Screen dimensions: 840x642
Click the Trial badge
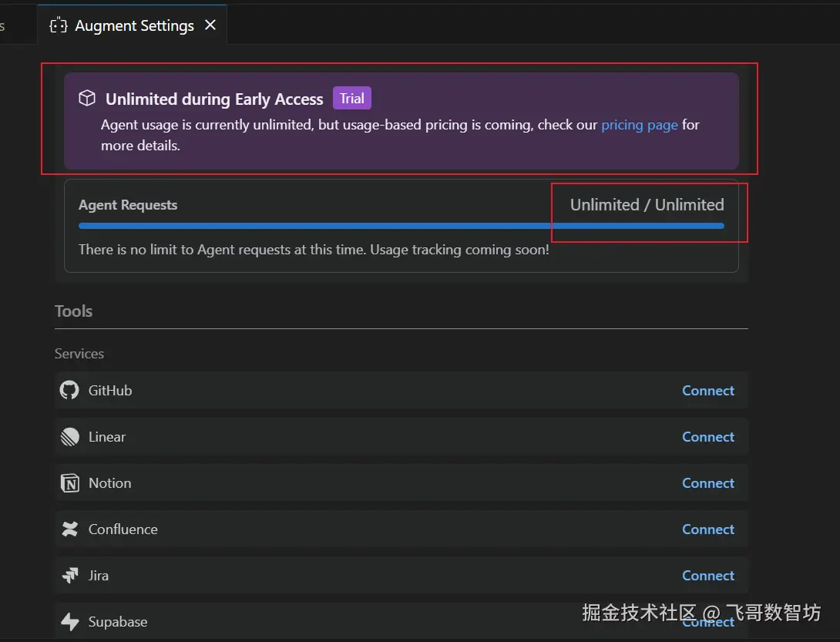point(352,98)
